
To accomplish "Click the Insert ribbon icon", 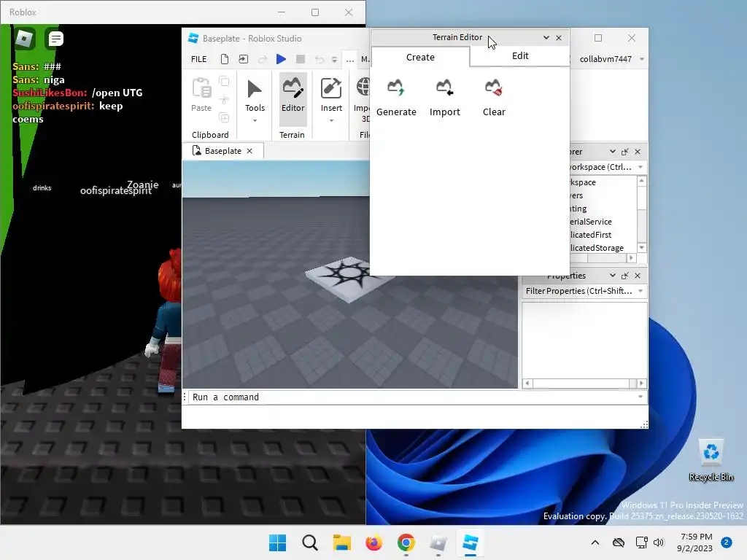I will [331, 88].
